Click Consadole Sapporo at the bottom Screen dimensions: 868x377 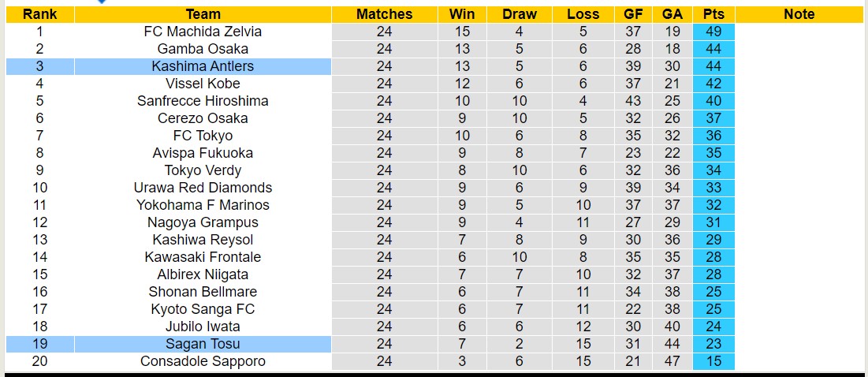[x=203, y=361]
